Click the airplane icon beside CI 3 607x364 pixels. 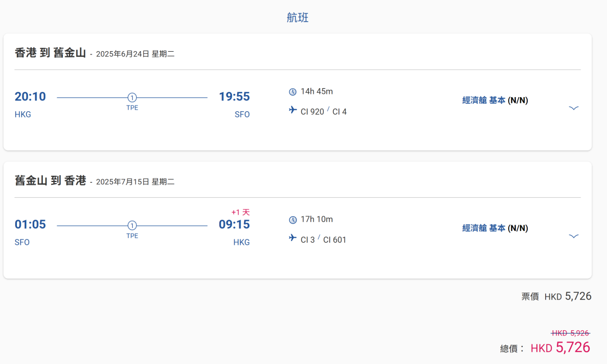click(292, 239)
